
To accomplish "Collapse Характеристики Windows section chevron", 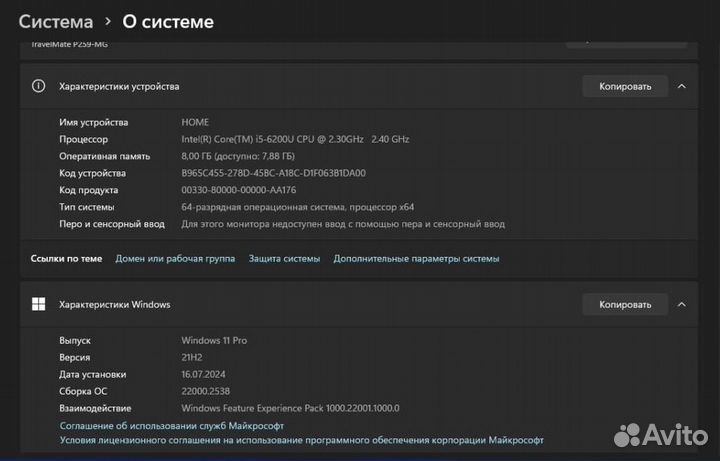I will pyautogui.click(x=682, y=304).
